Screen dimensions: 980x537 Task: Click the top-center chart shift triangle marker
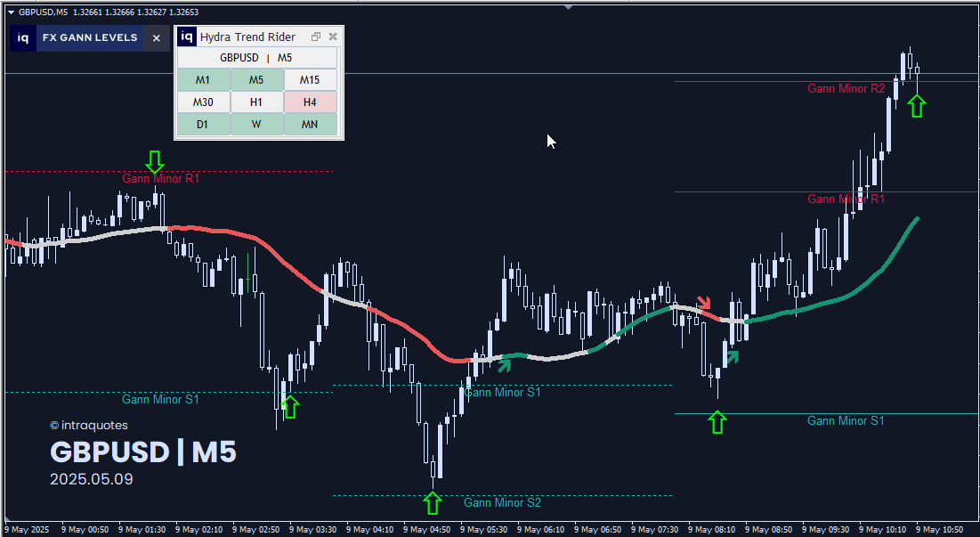coord(568,7)
